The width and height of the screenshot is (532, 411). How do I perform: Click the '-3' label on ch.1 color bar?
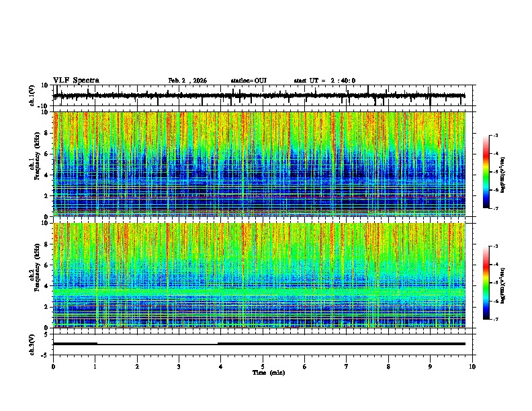coord(496,136)
